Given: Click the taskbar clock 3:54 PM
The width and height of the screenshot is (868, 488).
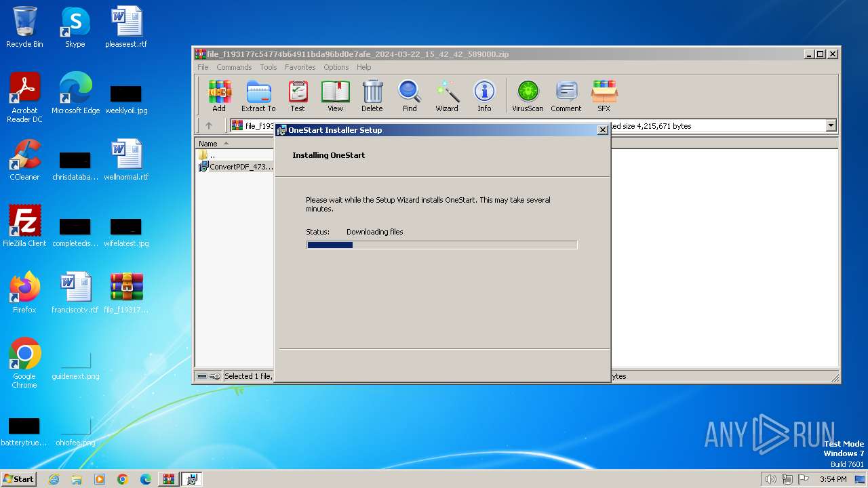Looking at the screenshot, I should [833, 479].
